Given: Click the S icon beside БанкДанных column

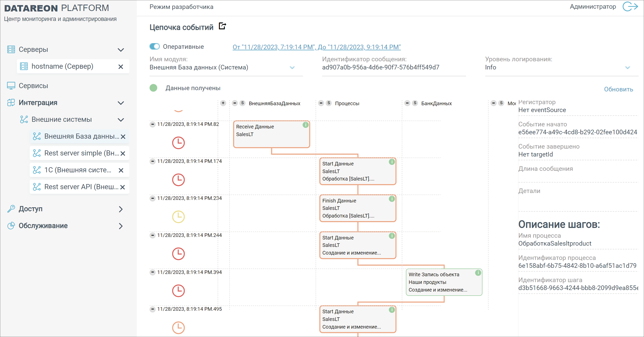Looking at the screenshot, I should point(415,103).
